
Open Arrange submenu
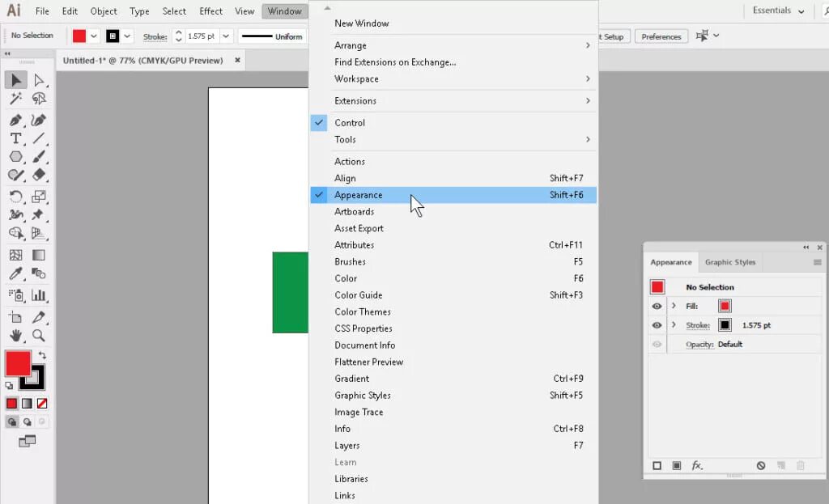(453, 45)
